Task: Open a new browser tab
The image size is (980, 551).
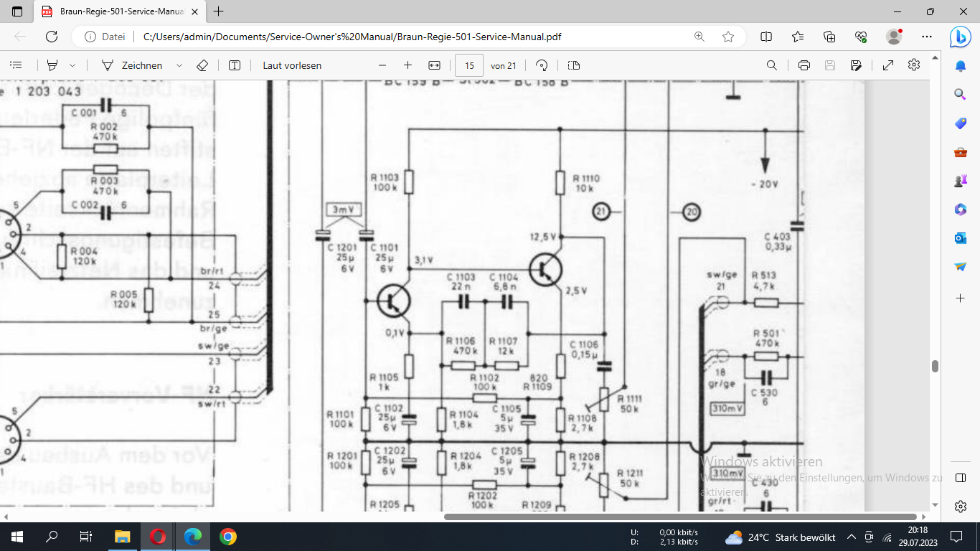Action: point(219,11)
